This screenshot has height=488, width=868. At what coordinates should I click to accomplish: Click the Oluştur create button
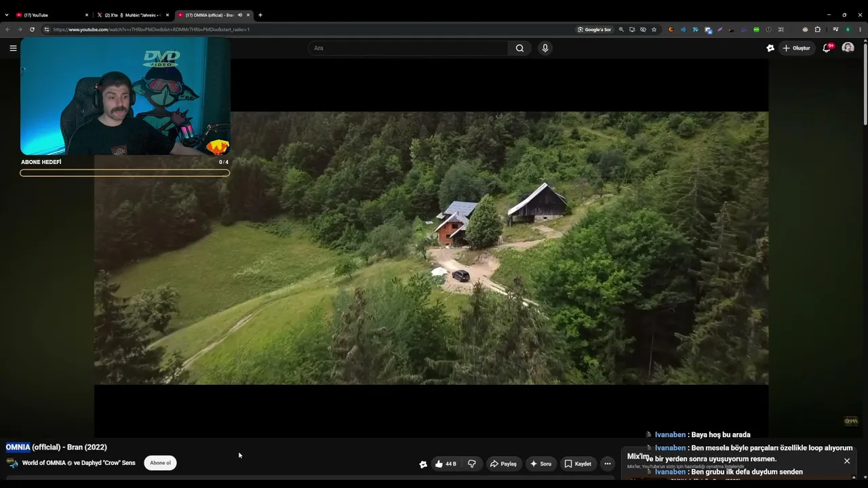(x=797, y=48)
